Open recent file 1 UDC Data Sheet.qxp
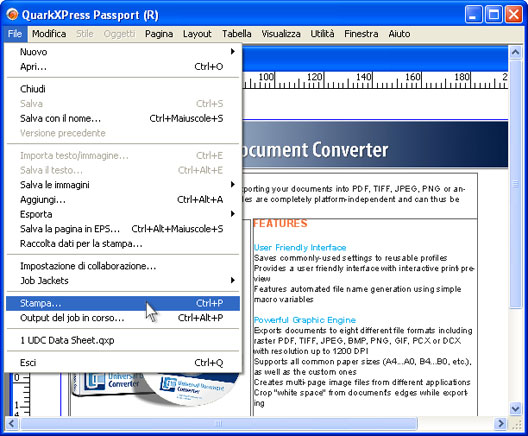The image size is (528, 436). coord(123,340)
